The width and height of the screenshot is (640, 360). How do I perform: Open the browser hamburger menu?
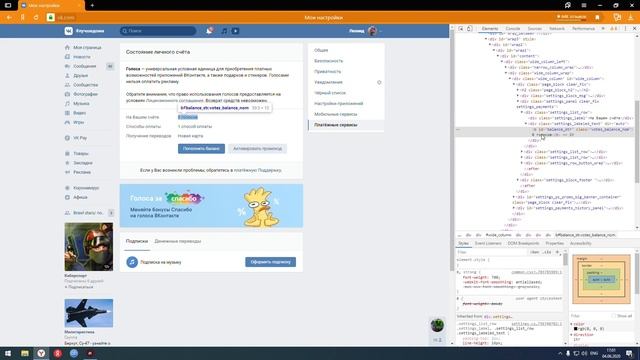[x=584, y=5]
